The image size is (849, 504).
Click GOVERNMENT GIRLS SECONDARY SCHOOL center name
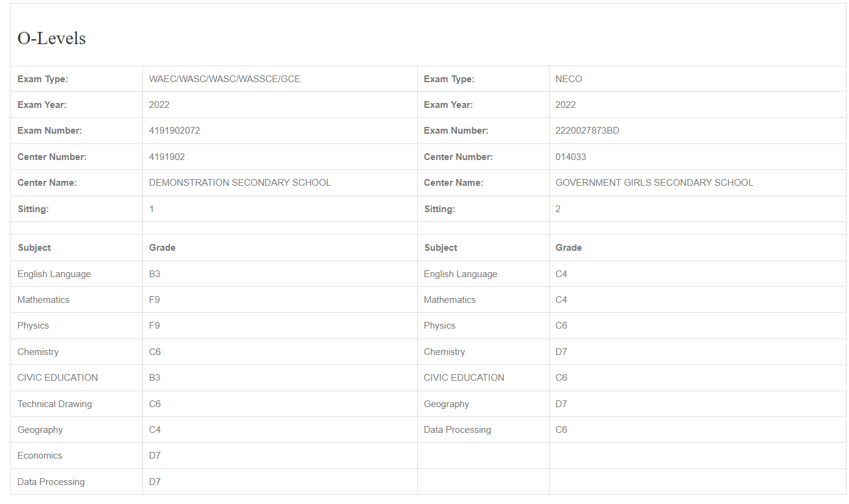point(654,183)
